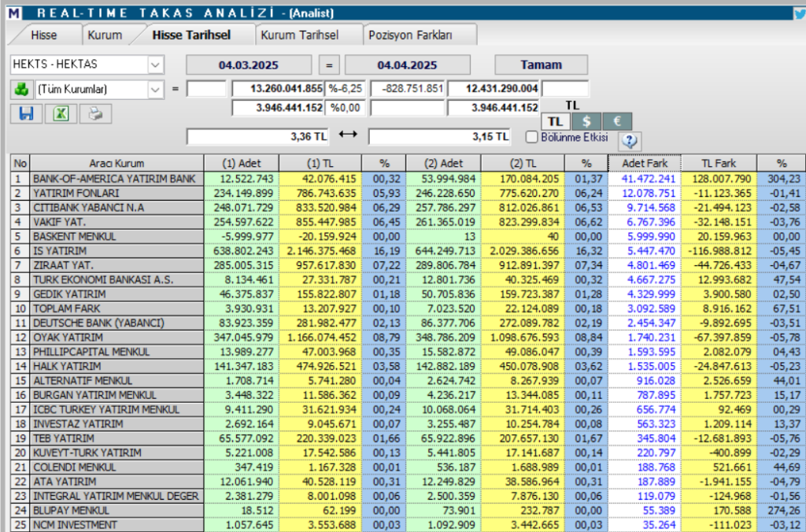Select BANK-OF-AMERICA YATIRIM BANK row
Viewport: 806px width, 532px height.
pyautogui.click(x=409, y=179)
